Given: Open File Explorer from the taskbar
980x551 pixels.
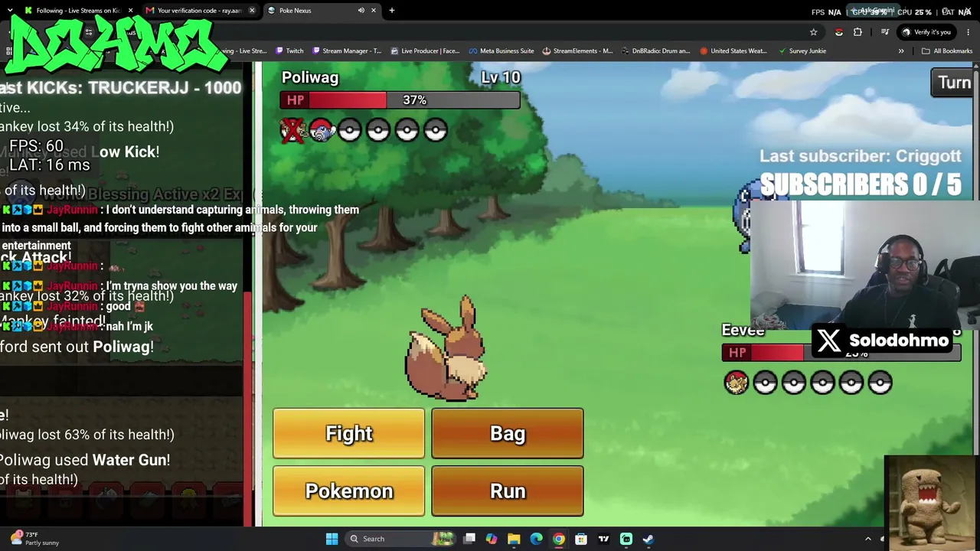Looking at the screenshot, I should point(514,539).
